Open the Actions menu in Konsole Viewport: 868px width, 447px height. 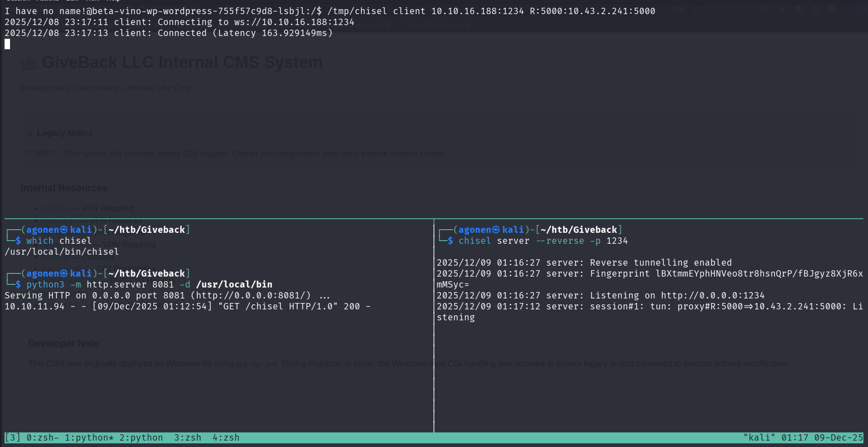(47, 0)
